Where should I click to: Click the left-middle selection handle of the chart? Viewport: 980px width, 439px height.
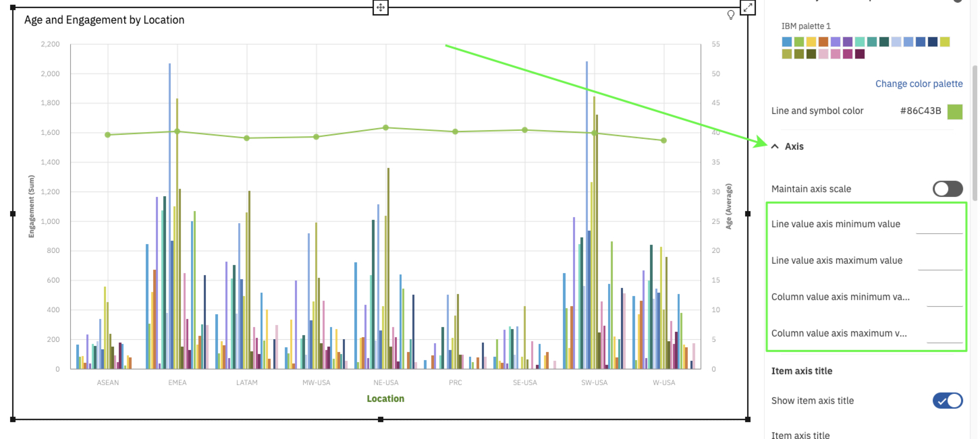(13, 214)
